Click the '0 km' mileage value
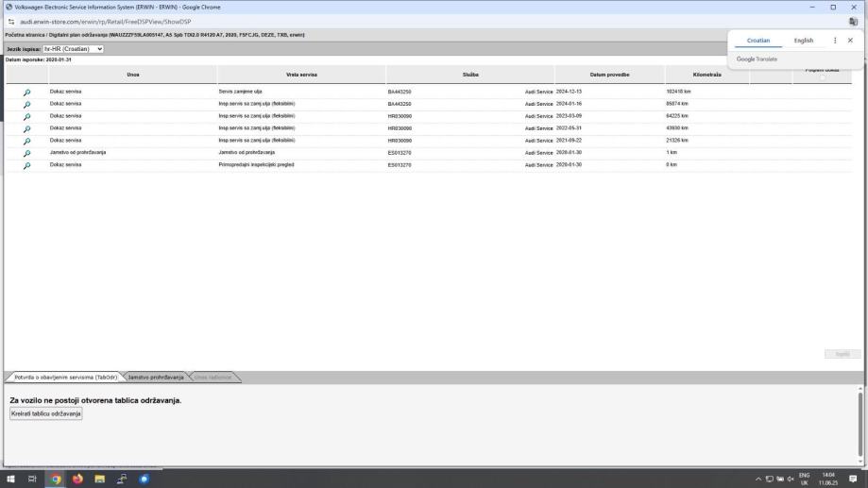Image resolution: width=868 pixels, height=488 pixels. click(x=671, y=164)
